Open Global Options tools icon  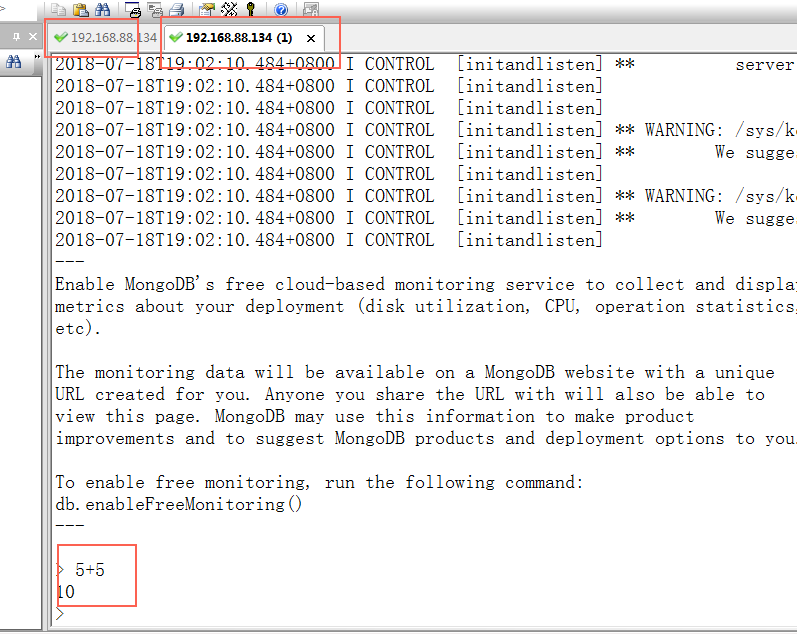pyautogui.click(x=229, y=9)
